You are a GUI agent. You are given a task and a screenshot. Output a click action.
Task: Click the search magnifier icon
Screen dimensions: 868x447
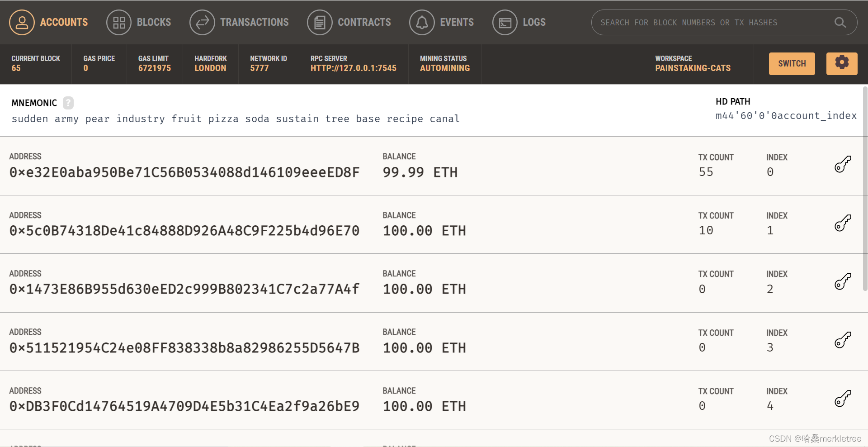(x=840, y=23)
